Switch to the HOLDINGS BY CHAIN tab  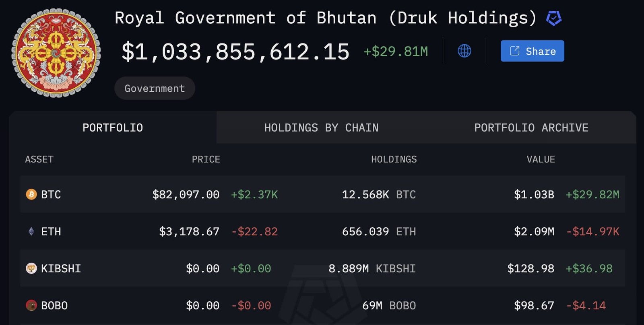click(x=322, y=128)
